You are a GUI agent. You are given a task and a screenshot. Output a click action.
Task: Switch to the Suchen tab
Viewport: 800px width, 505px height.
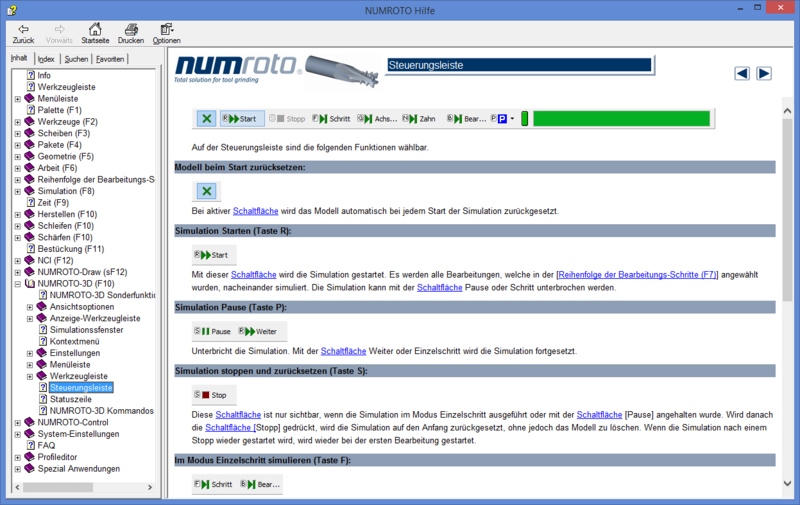point(76,59)
